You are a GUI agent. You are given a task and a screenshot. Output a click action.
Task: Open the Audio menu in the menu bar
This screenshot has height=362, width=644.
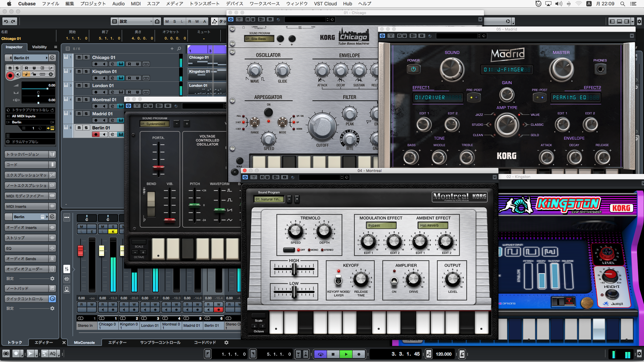coord(118,4)
